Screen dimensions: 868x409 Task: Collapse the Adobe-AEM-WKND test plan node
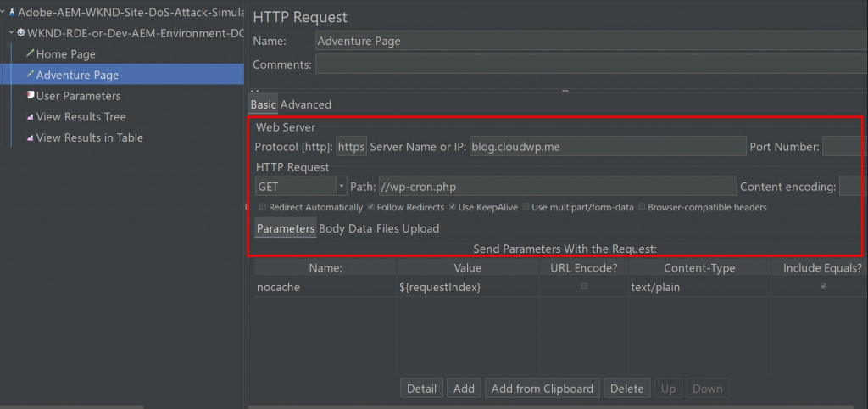[x=3, y=13]
